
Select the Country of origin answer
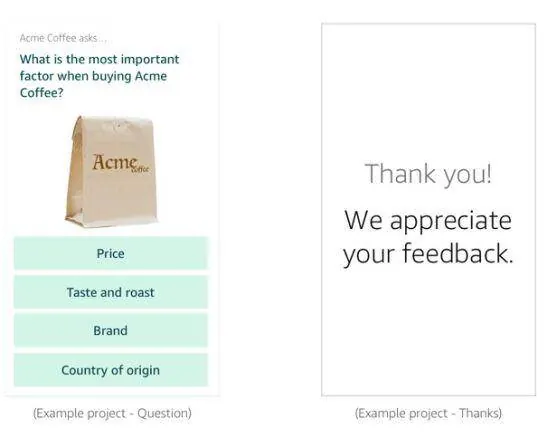tap(111, 370)
